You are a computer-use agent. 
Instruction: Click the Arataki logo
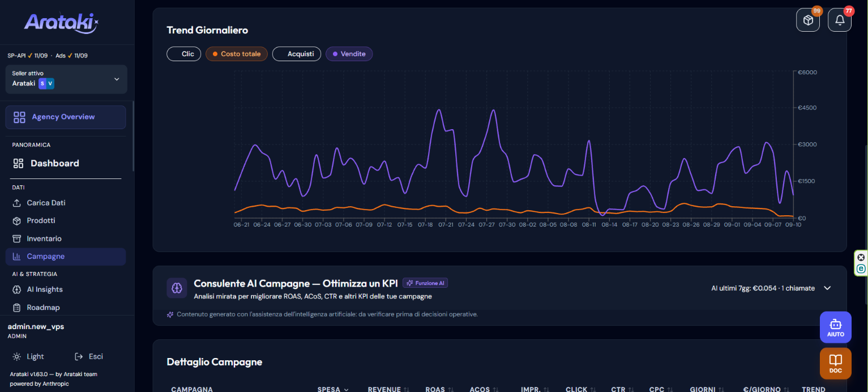(x=62, y=23)
